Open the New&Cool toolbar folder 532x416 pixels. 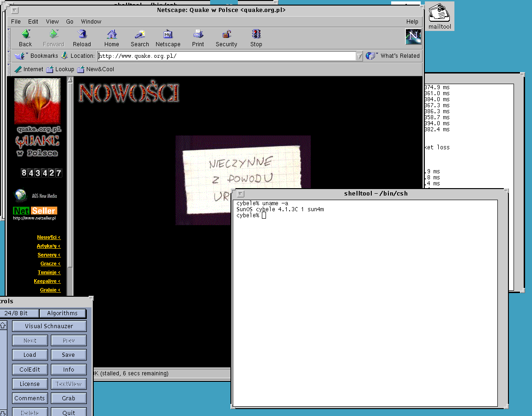tap(96, 69)
